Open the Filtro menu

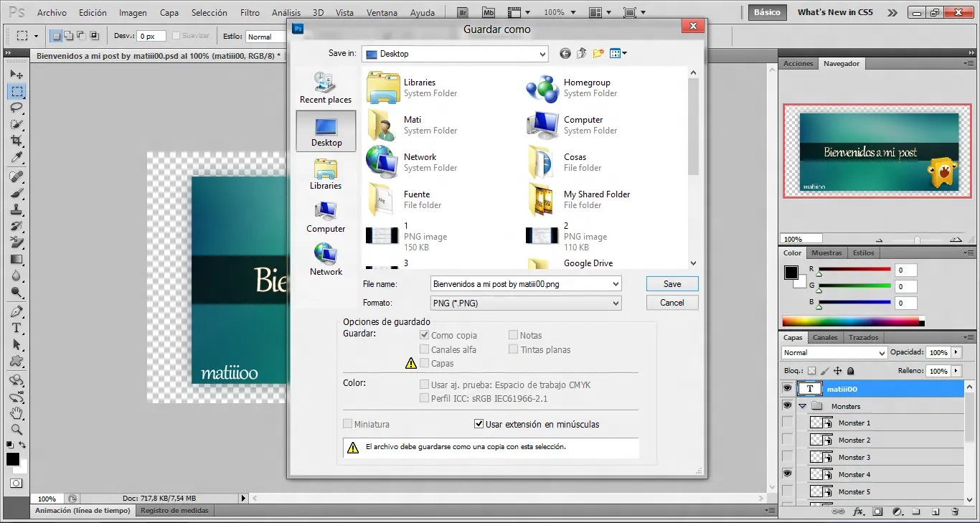point(250,13)
